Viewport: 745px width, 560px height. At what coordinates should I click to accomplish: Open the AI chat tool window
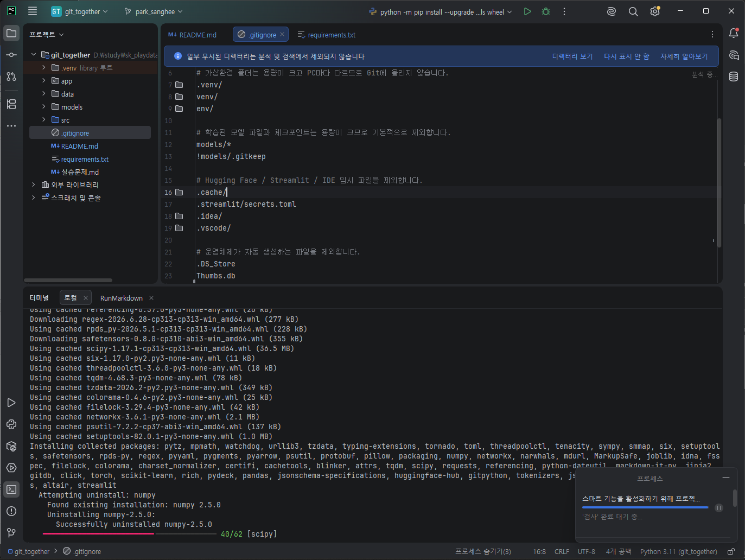click(734, 55)
